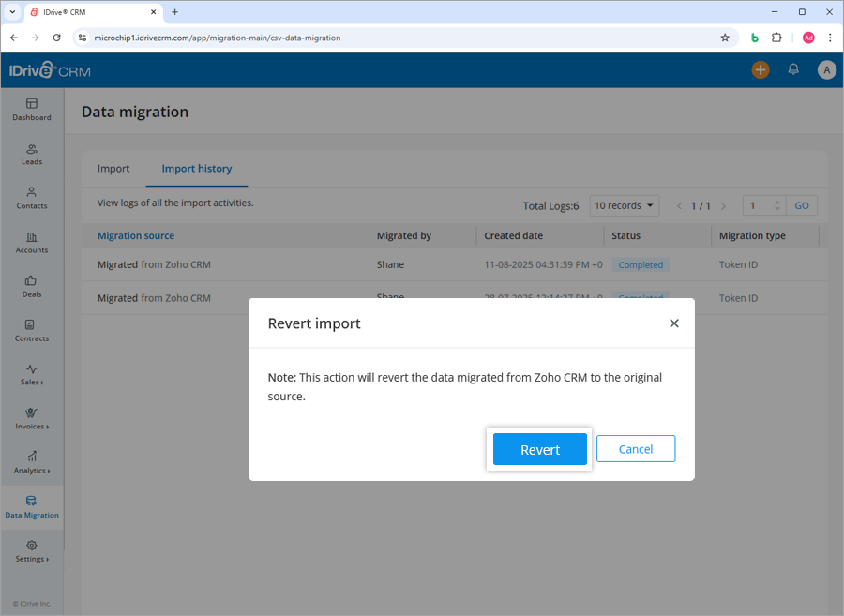The height and width of the screenshot is (616, 844).
Task: Select the Leads sidebar icon
Action: [x=31, y=155]
